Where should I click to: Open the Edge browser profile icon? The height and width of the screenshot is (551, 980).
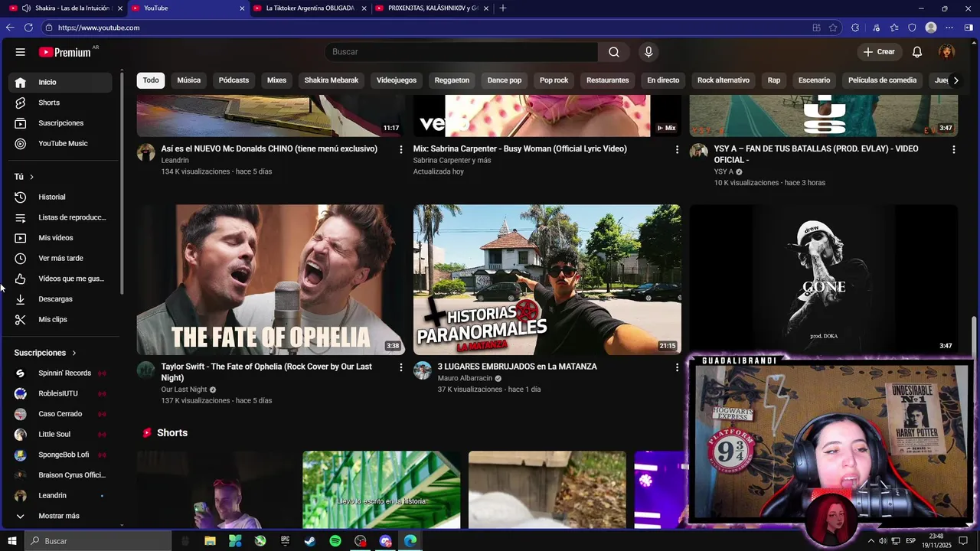[931, 28]
